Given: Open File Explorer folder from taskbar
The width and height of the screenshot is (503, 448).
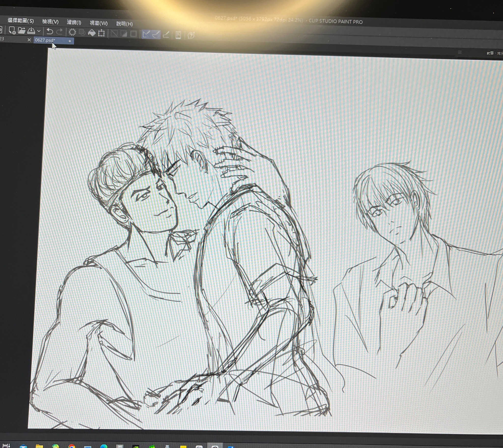Looking at the screenshot, I should pos(39,446).
